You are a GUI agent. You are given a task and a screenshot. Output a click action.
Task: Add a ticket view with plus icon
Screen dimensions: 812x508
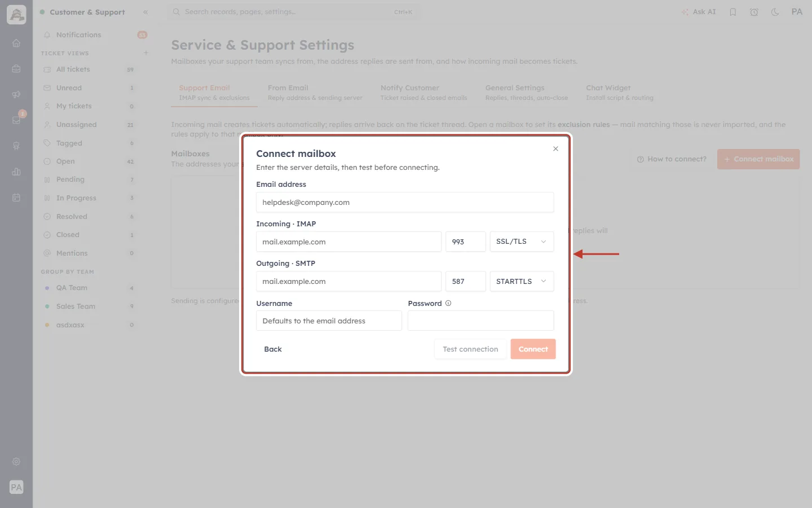146,53
